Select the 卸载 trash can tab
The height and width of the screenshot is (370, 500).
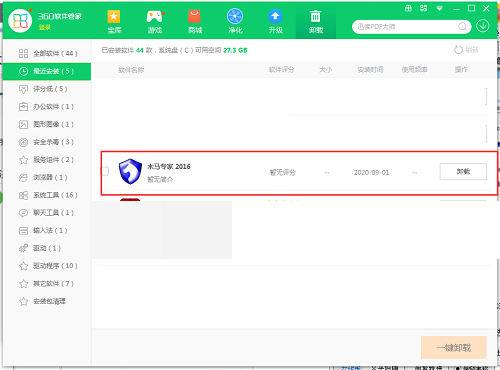pyautogui.click(x=316, y=21)
